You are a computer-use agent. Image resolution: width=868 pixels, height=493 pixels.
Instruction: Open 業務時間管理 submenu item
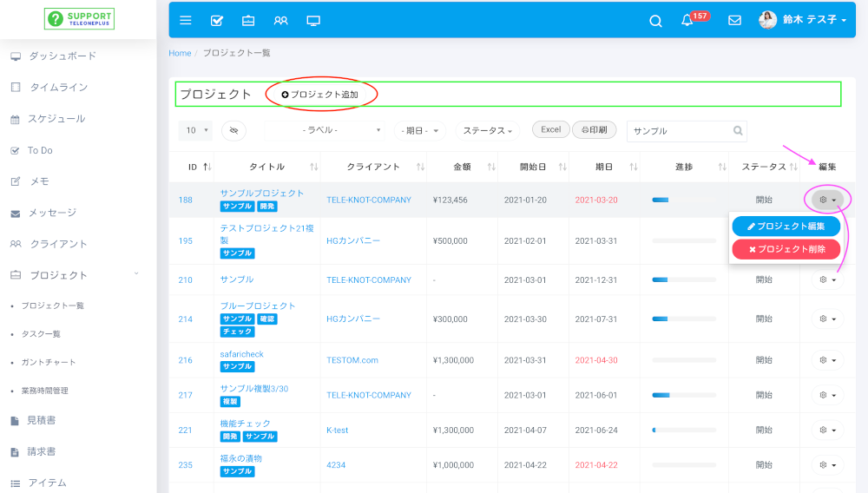[x=45, y=390]
